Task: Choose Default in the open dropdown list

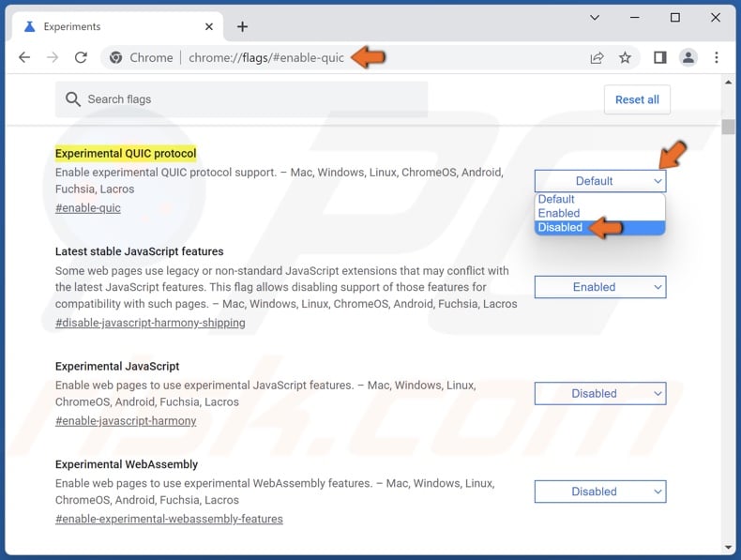Action: click(x=600, y=200)
